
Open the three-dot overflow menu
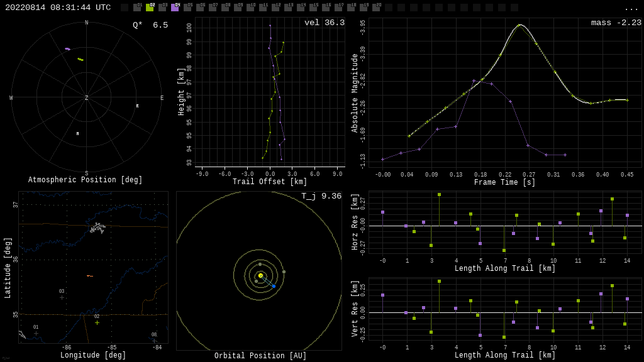pos(631,8)
